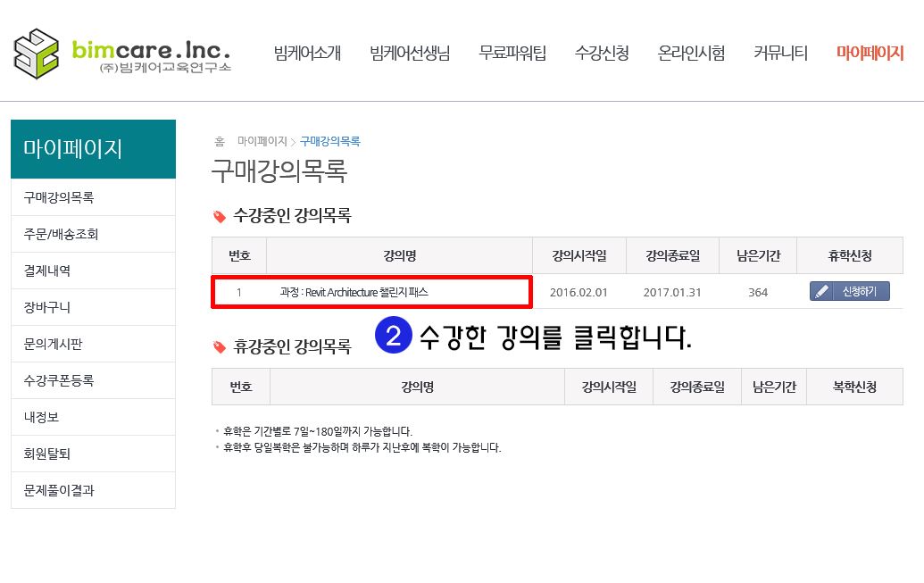
Task: Open the 커뮤니티 menu
Action: pos(781,53)
